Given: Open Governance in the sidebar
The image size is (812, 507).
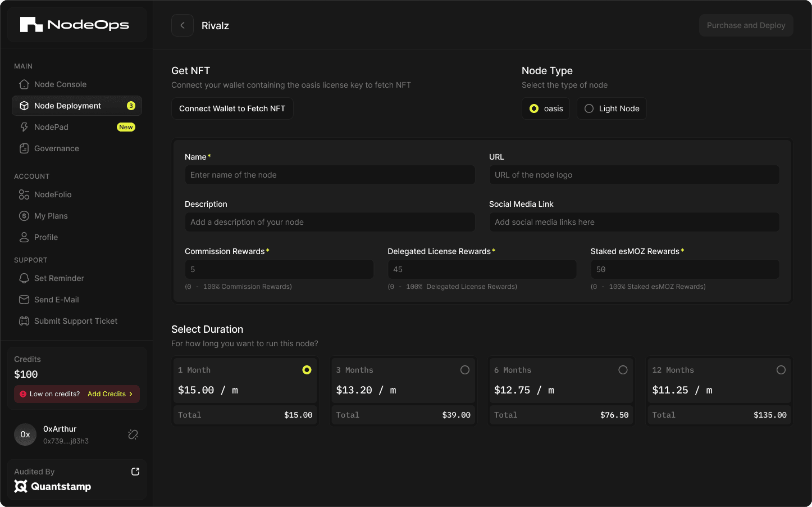Looking at the screenshot, I should [x=77, y=148].
